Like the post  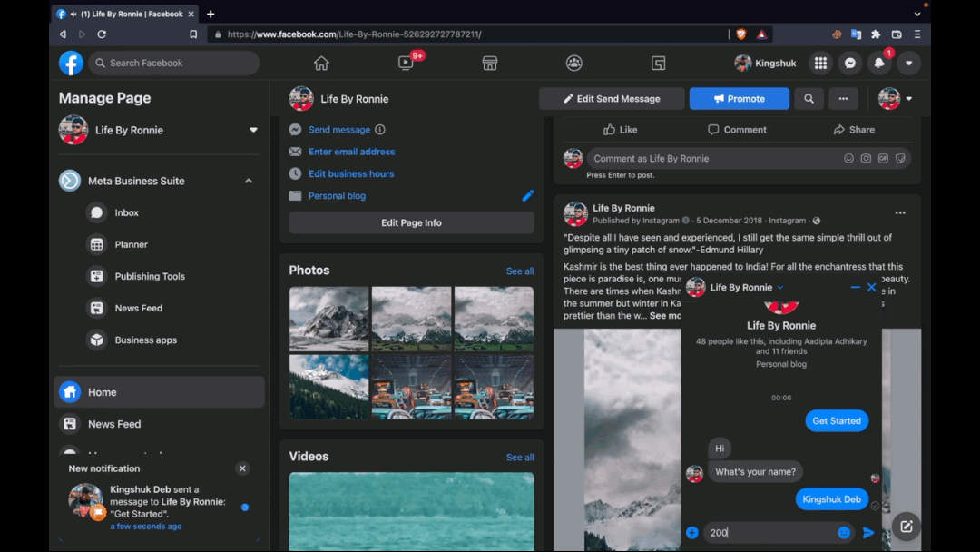point(620,130)
